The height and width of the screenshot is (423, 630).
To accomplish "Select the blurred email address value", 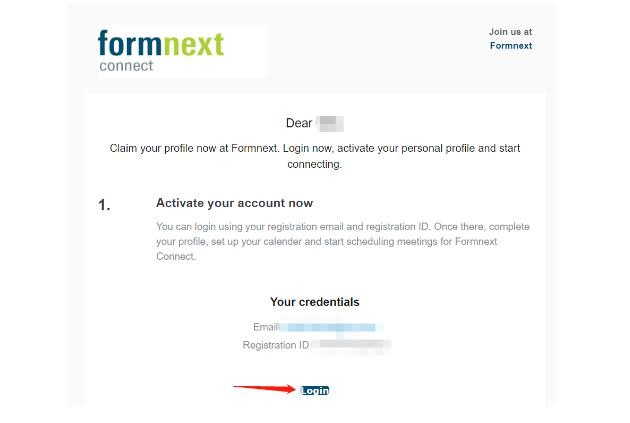I will (331, 327).
